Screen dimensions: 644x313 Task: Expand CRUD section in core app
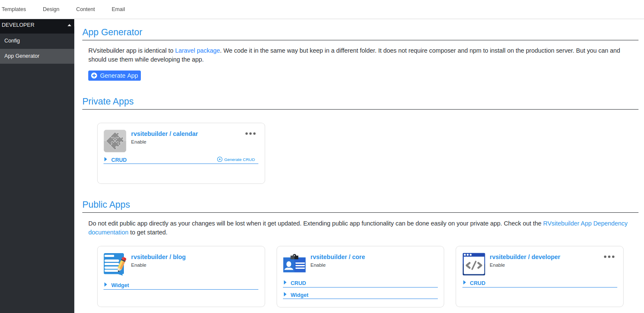[285, 283]
